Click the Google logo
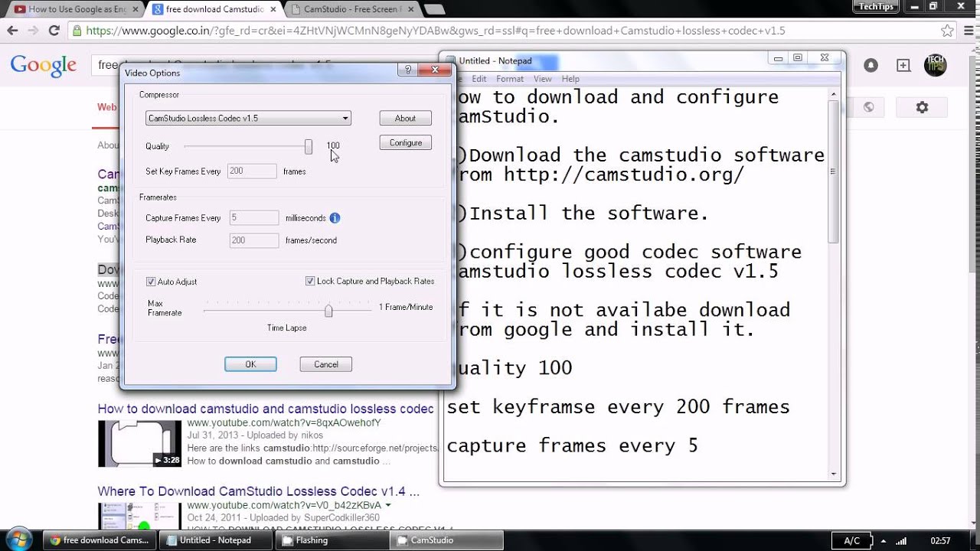The width and height of the screenshot is (980, 551). pyautogui.click(x=44, y=66)
